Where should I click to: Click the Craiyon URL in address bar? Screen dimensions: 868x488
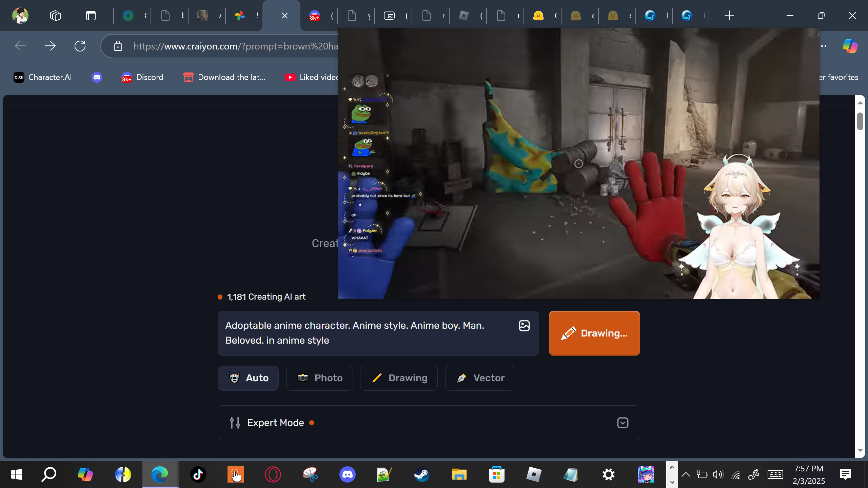point(235,46)
